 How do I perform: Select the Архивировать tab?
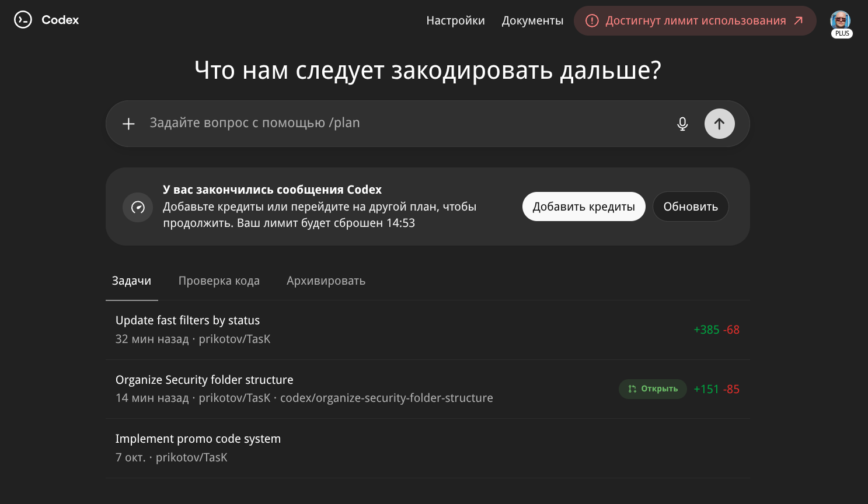click(x=326, y=281)
